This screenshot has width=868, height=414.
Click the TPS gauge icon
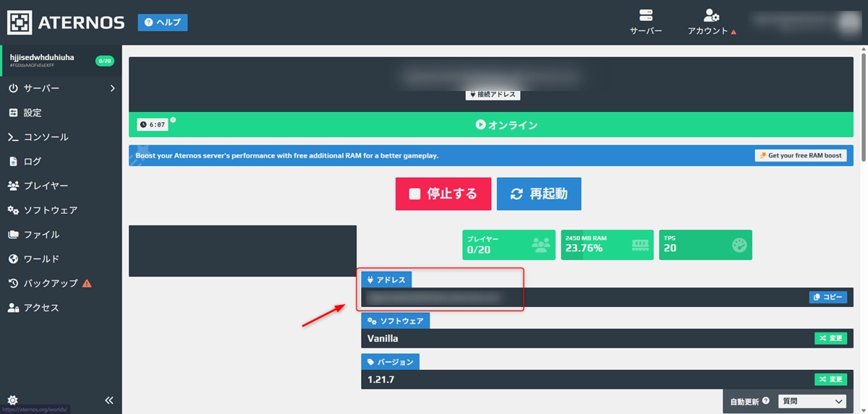click(739, 245)
